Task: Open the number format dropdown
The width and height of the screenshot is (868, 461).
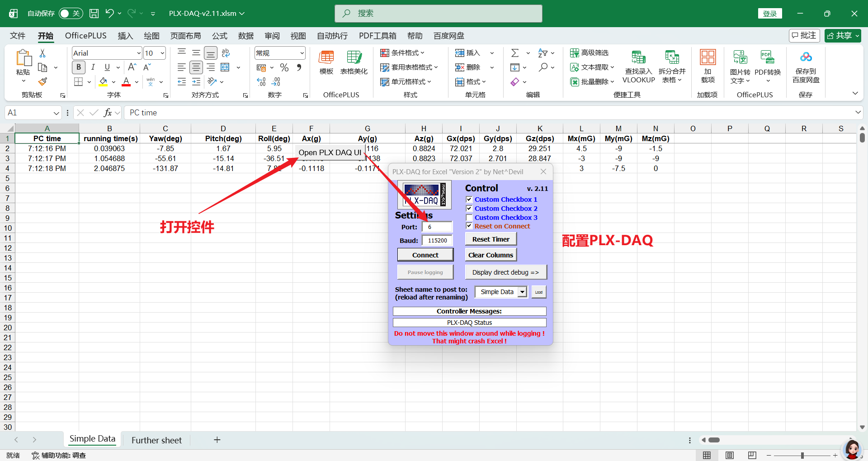Action: (302, 53)
